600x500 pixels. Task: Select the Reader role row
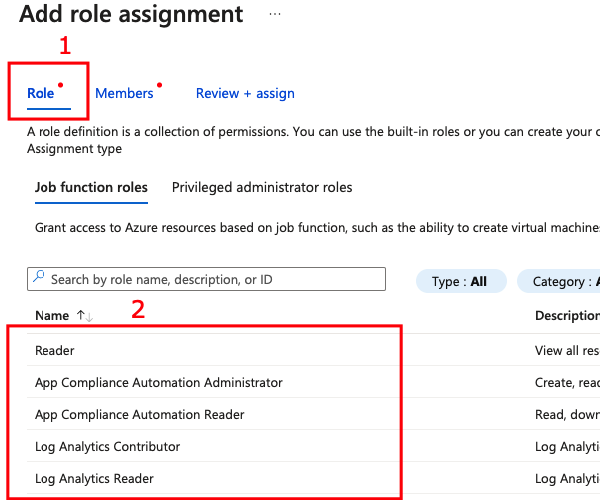tap(55, 350)
